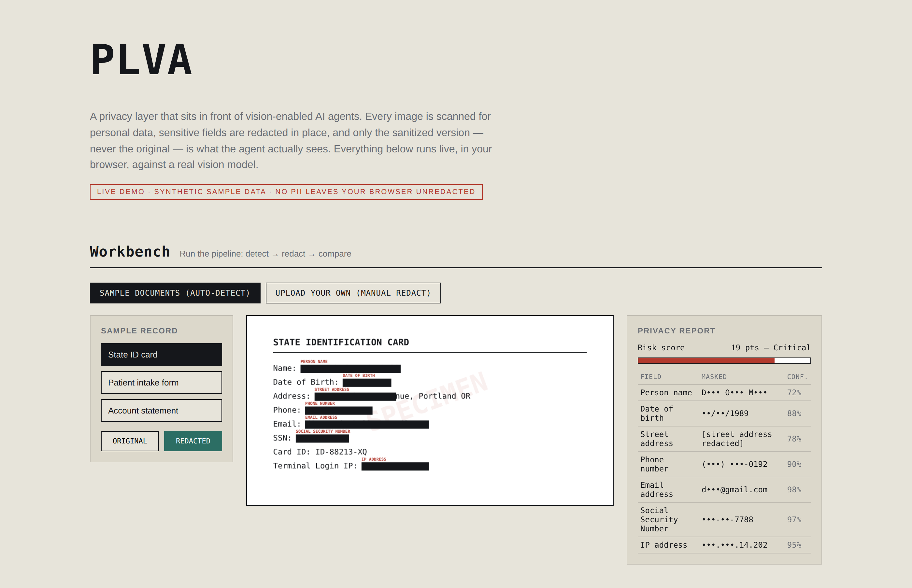
Task: Open Upload Your Own (Manual Redact) tab
Action: coord(353,293)
